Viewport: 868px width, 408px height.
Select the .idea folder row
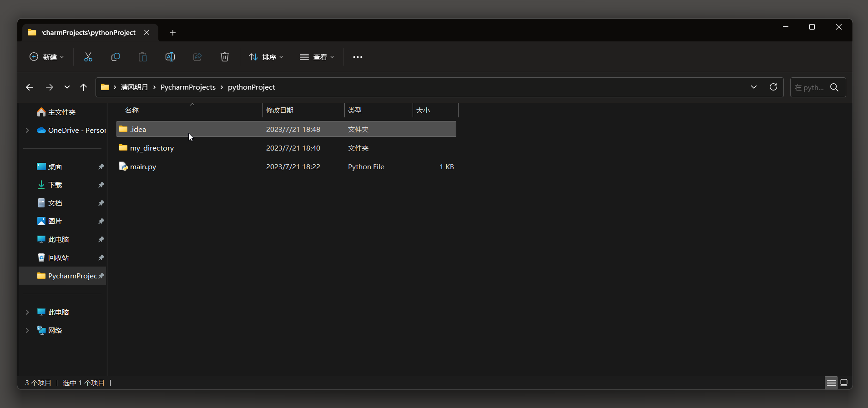286,129
